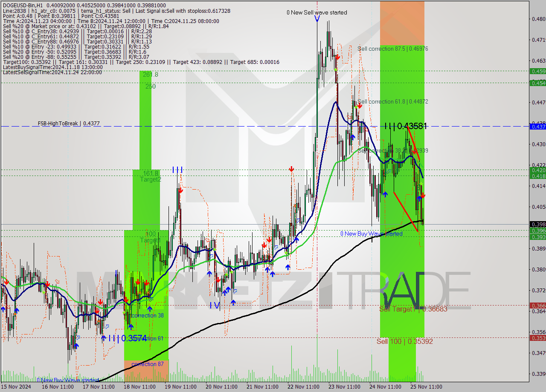Click the 'Sell %10 @ C_Entry38' line

[x=77, y=31]
